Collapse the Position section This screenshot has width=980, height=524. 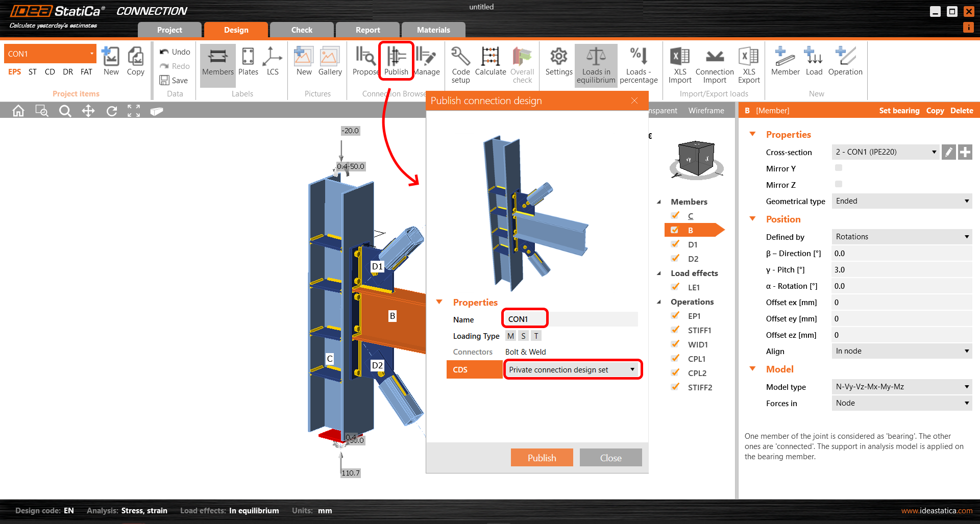[752, 218]
